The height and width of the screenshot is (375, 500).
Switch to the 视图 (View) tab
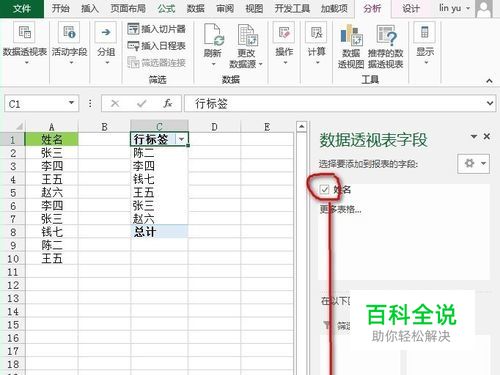tap(254, 8)
